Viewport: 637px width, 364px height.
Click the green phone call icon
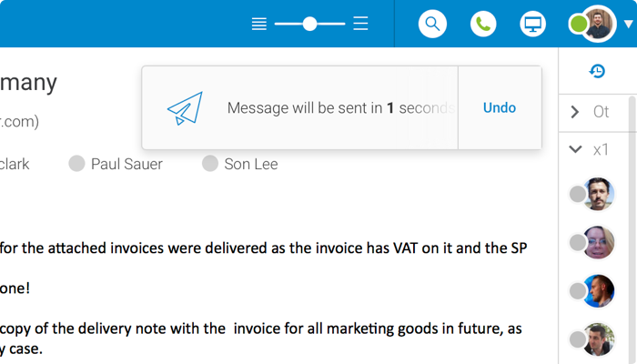point(483,24)
